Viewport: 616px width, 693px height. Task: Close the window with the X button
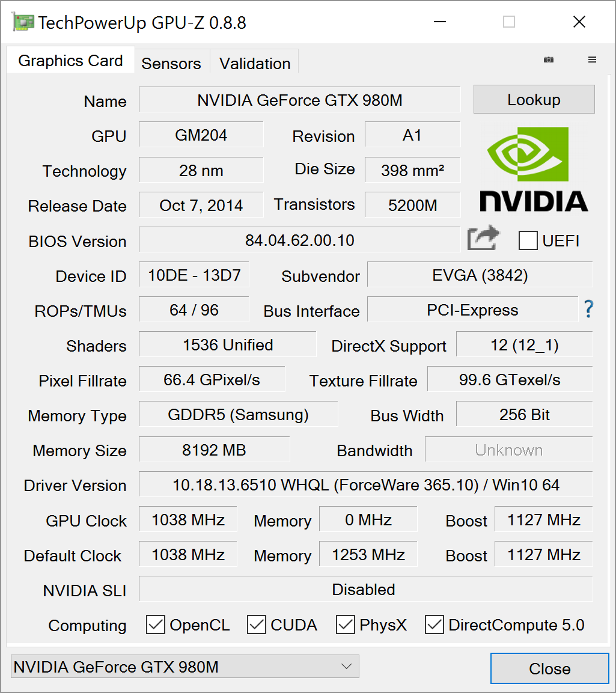[x=579, y=22]
